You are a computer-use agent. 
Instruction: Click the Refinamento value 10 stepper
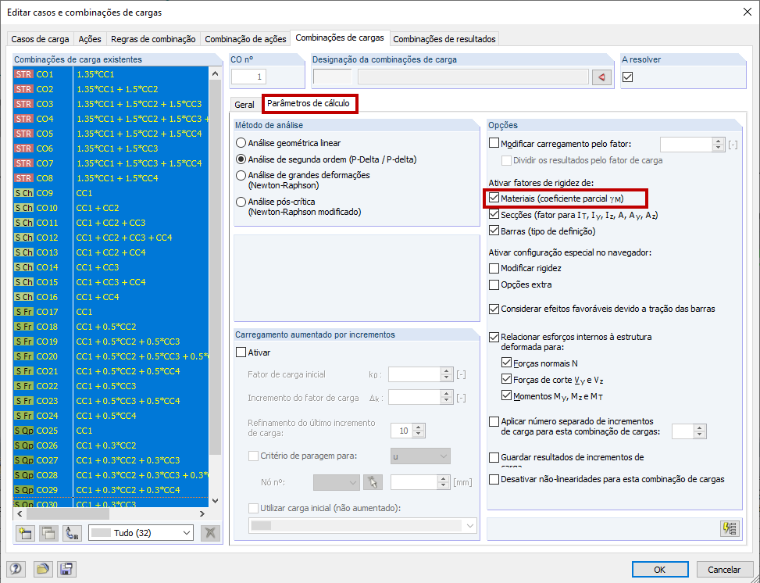[419, 431]
